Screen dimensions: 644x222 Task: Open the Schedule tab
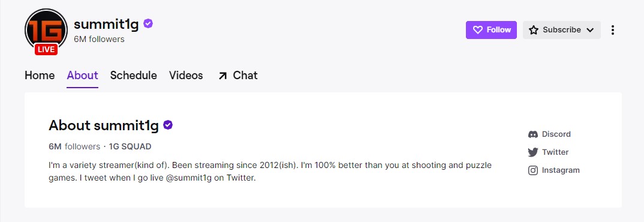pyautogui.click(x=134, y=76)
